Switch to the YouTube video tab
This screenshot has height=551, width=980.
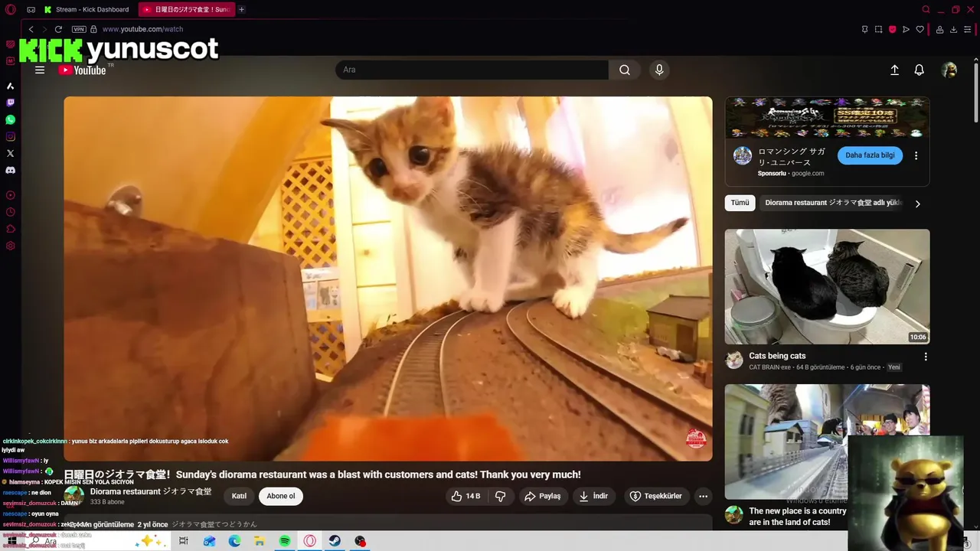point(186,9)
